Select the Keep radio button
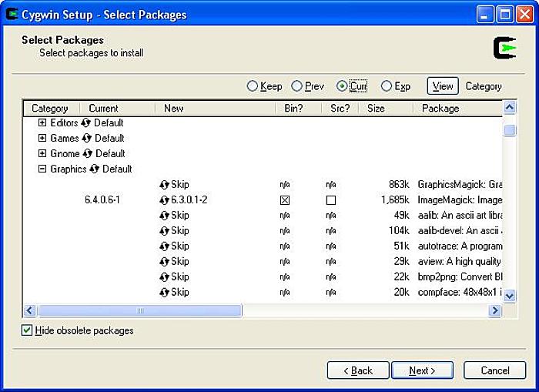 point(253,86)
